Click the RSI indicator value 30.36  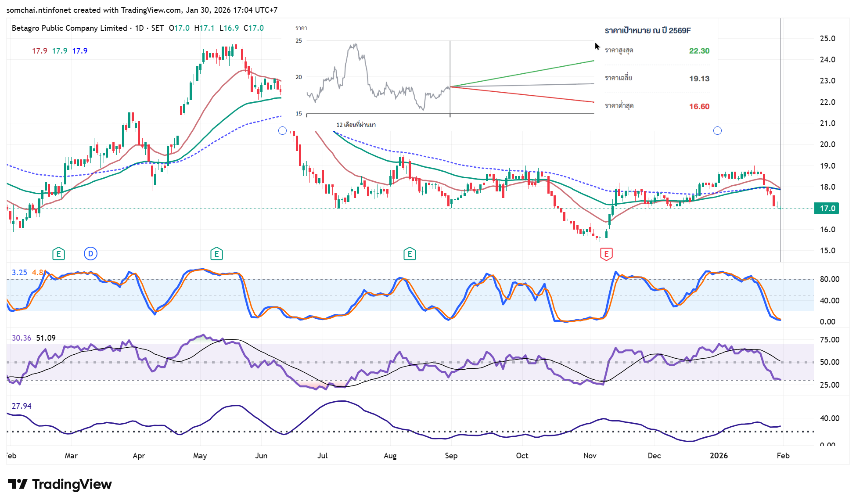(21, 338)
